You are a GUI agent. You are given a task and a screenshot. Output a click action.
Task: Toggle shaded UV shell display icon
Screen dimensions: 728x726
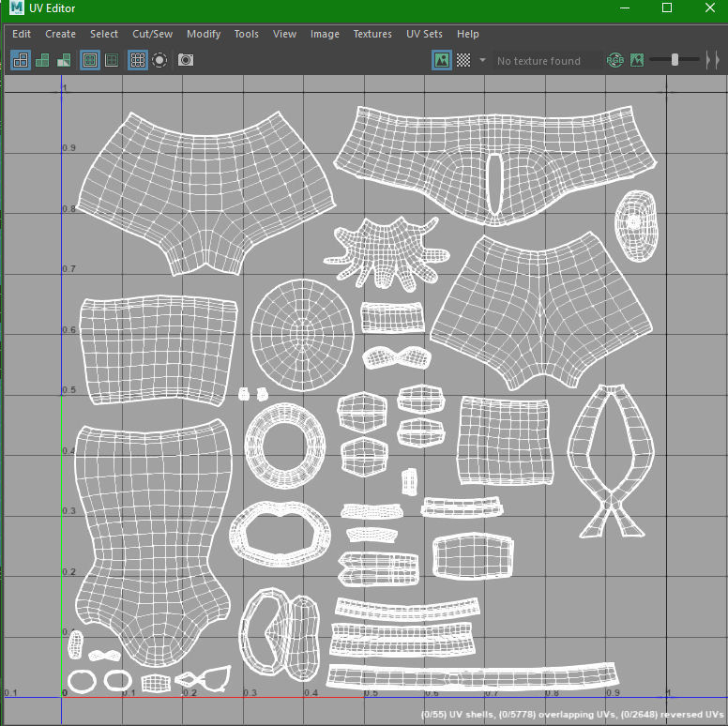42,60
